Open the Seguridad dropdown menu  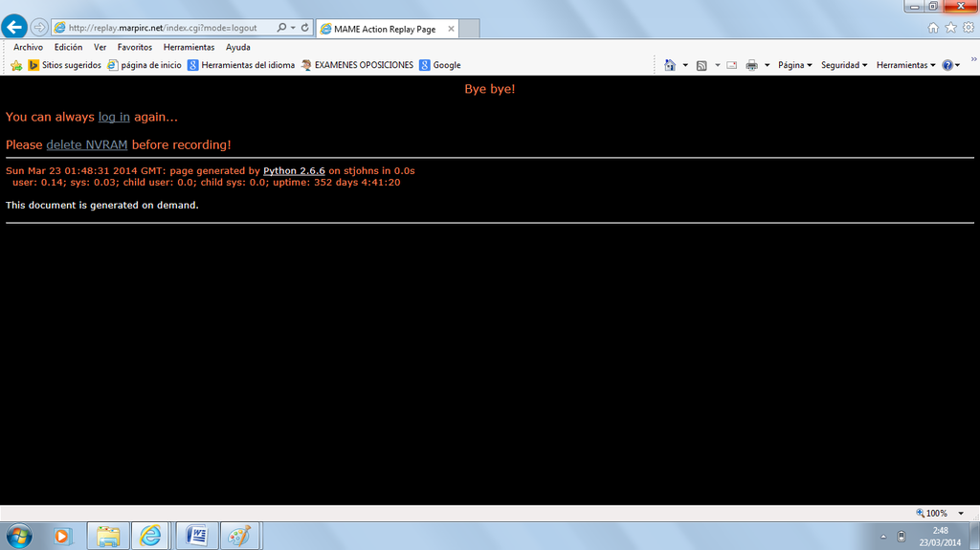[844, 65]
